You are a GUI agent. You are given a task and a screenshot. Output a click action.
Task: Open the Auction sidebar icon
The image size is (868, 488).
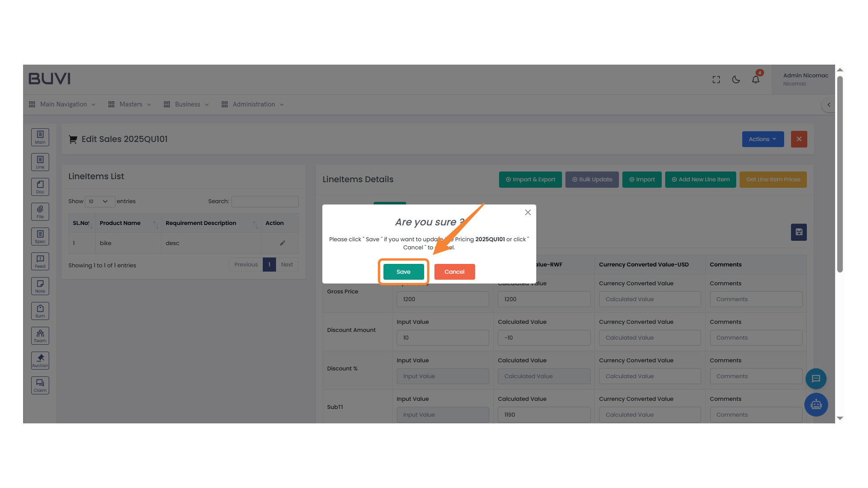click(x=40, y=361)
